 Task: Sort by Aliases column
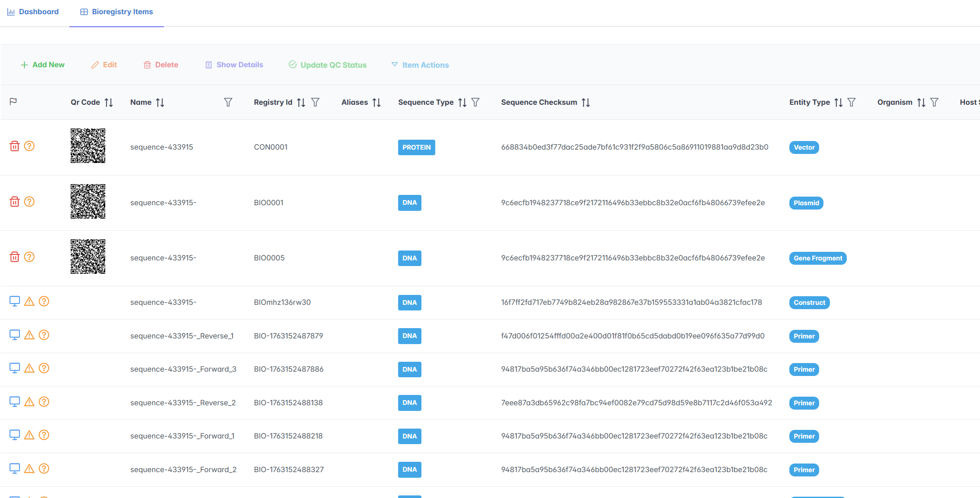pyautogui.click(x=376, y=102)
